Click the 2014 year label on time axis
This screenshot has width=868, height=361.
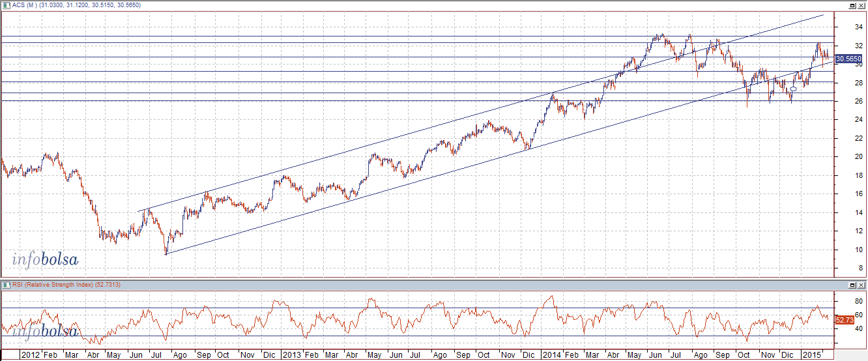click(x=553, y=355)
